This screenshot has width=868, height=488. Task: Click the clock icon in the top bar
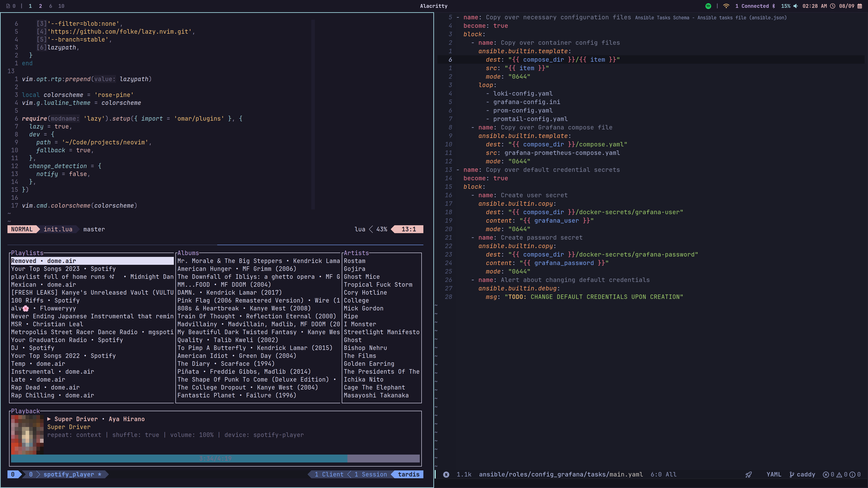pyautogui.click(x=832, y=6)
